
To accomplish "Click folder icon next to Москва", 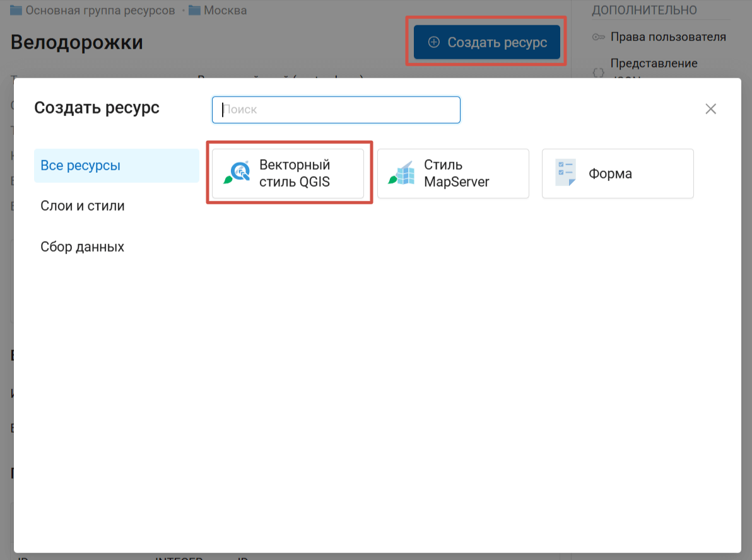I will coord(194,11).
